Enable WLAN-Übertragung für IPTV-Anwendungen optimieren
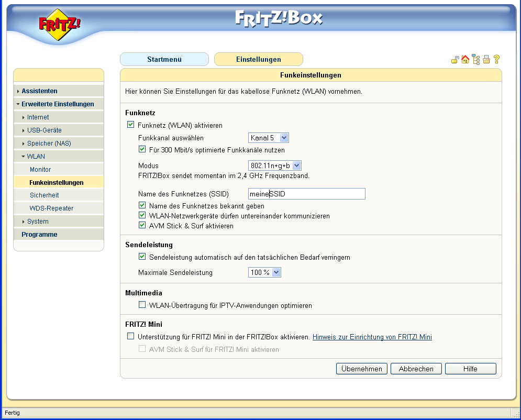 [x=142, y=305]
